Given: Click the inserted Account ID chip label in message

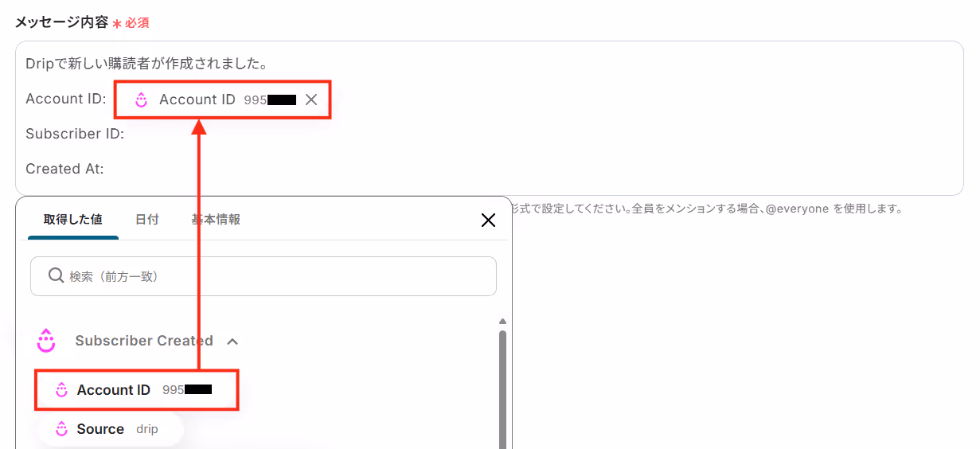Looking at the screenshot, I should click(197, 100).
